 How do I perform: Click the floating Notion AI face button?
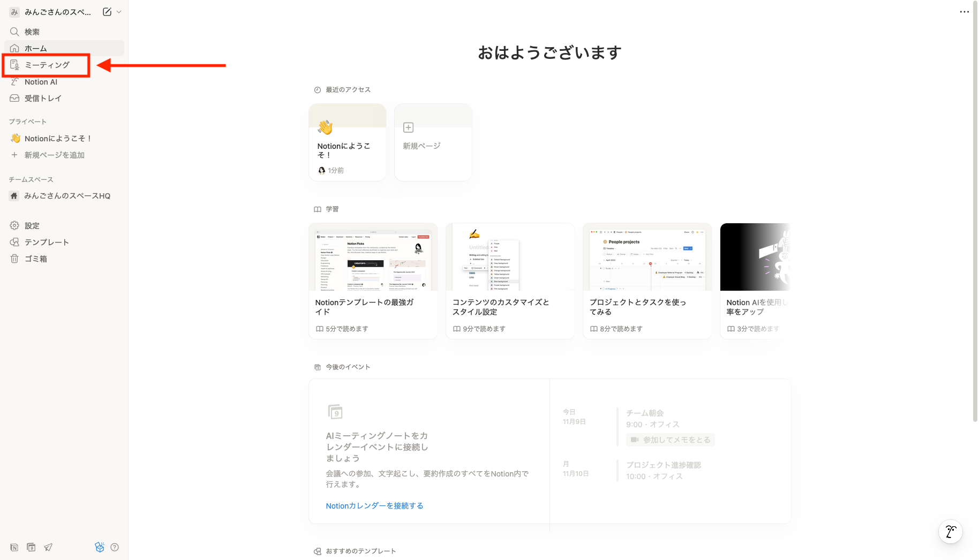click(950, 532)
